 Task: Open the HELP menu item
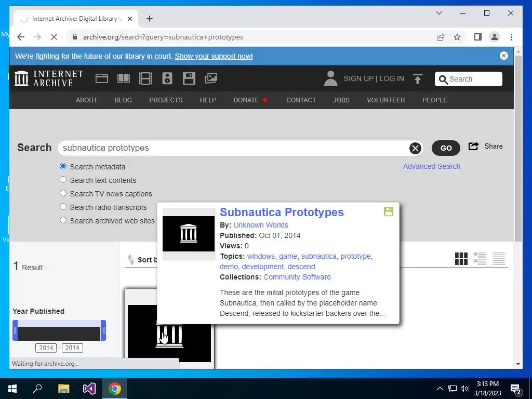pyautogui.click(x=208, y=100)
